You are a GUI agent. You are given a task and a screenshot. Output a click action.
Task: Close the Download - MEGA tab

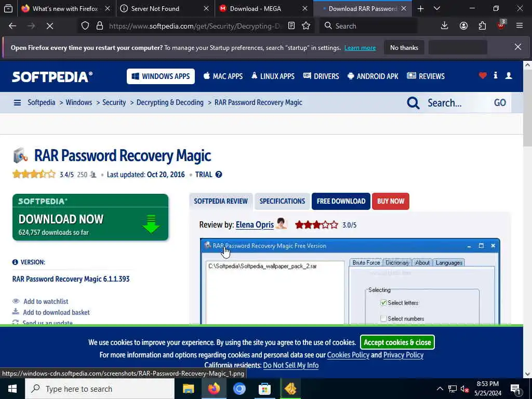pos(304,9)
